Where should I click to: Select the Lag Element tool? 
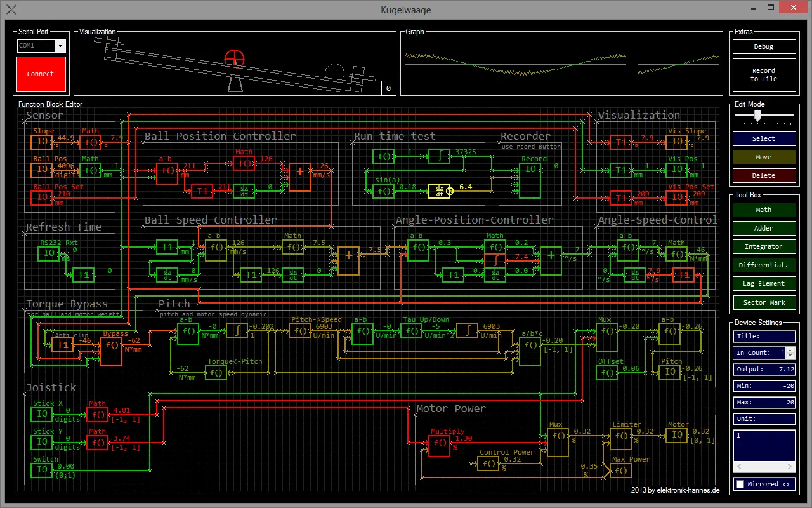pos(763,283)
